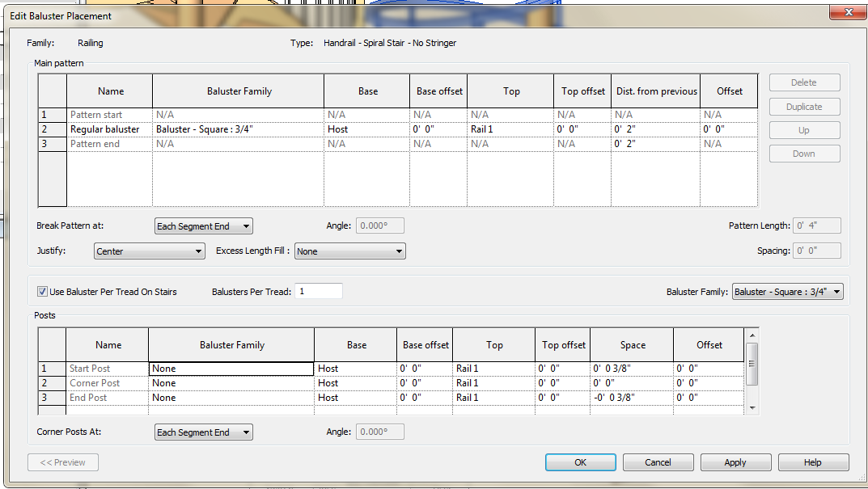The height and width of the screenshot is (489, 868).
Task: Apply the baluster placement changes
Action: point(735,462)
